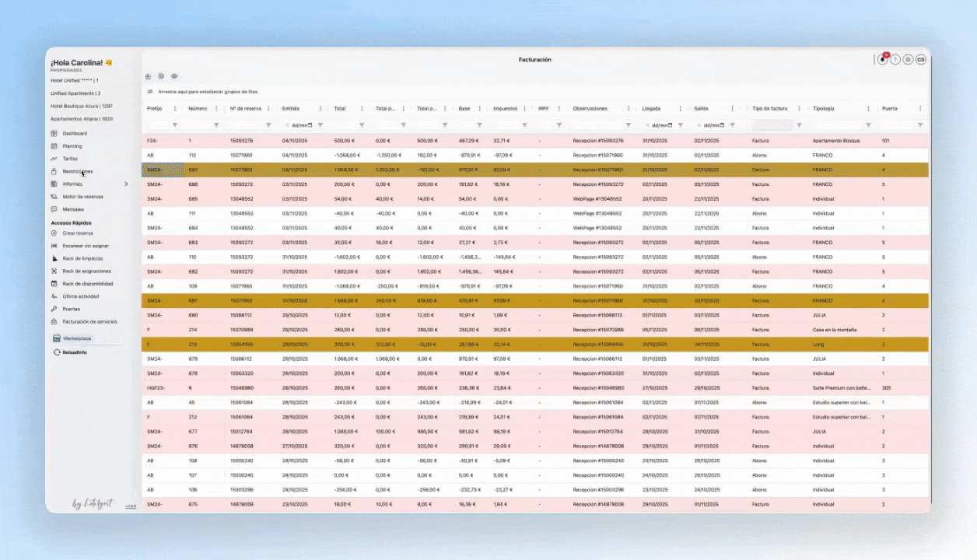Open the notifications bell icon
The image size is (977, 560).
883,60
